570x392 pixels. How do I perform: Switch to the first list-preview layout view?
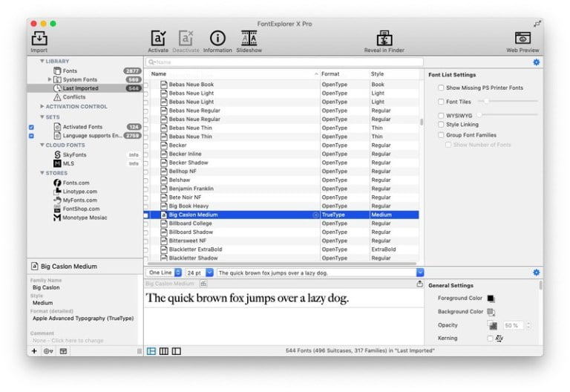click(x=151, y=351)
